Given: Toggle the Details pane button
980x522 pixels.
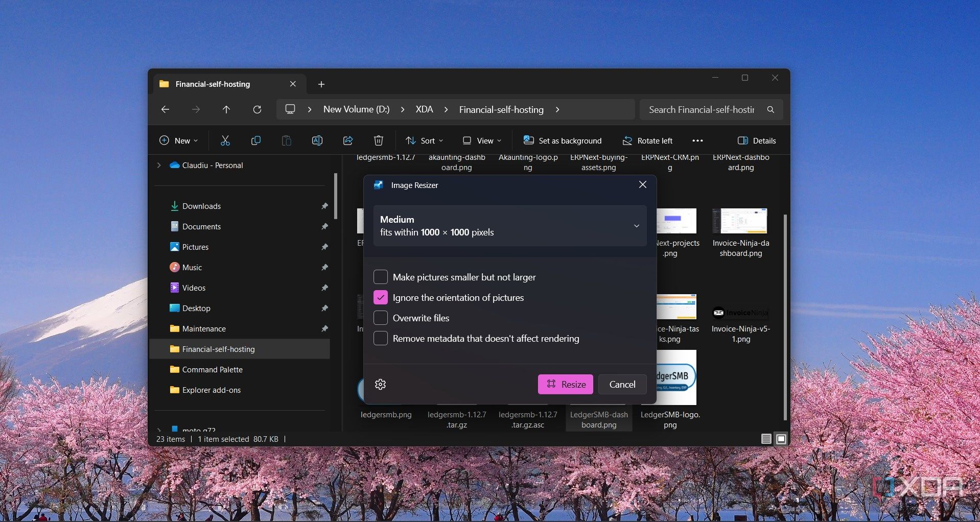Looking at the screenshot, I should pos(757,140).
